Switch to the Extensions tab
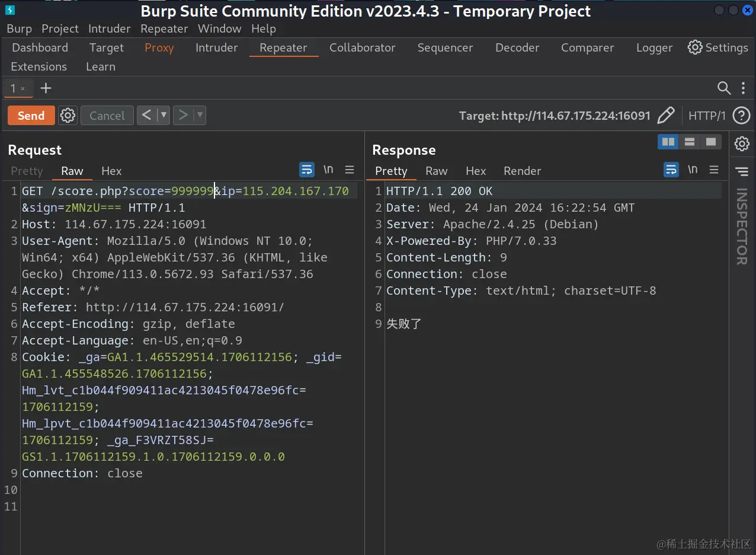The image size is (756, 555). [39, 66]
